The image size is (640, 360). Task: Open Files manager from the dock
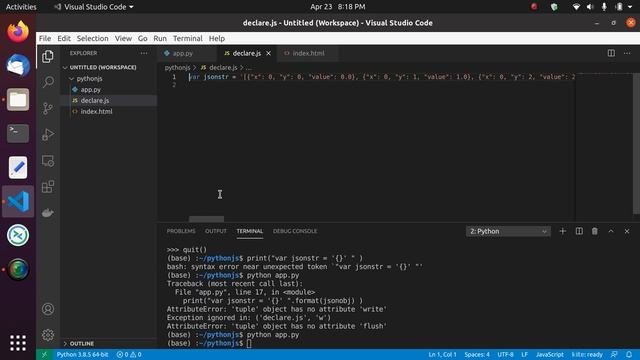pos(18,100)
